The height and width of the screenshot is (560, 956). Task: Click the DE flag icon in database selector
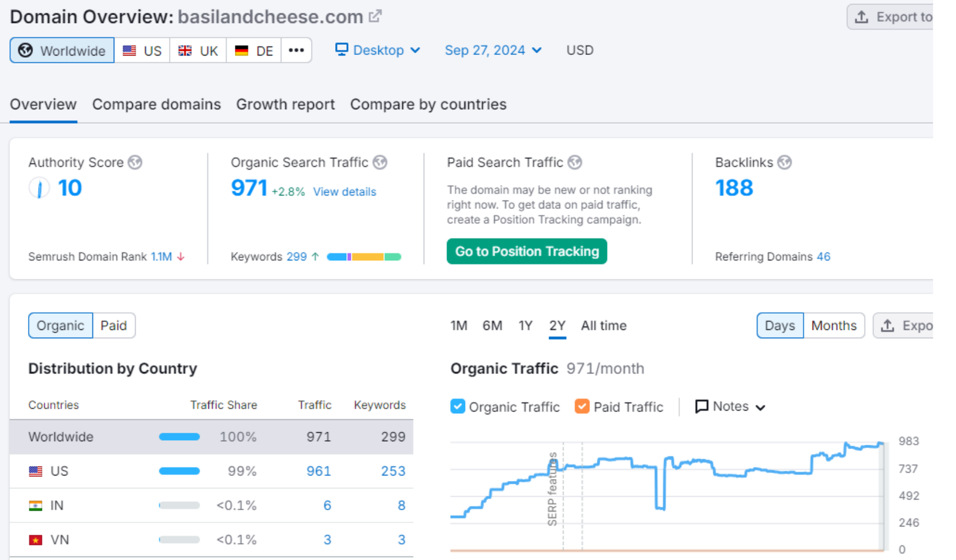(x=241, y=51)
